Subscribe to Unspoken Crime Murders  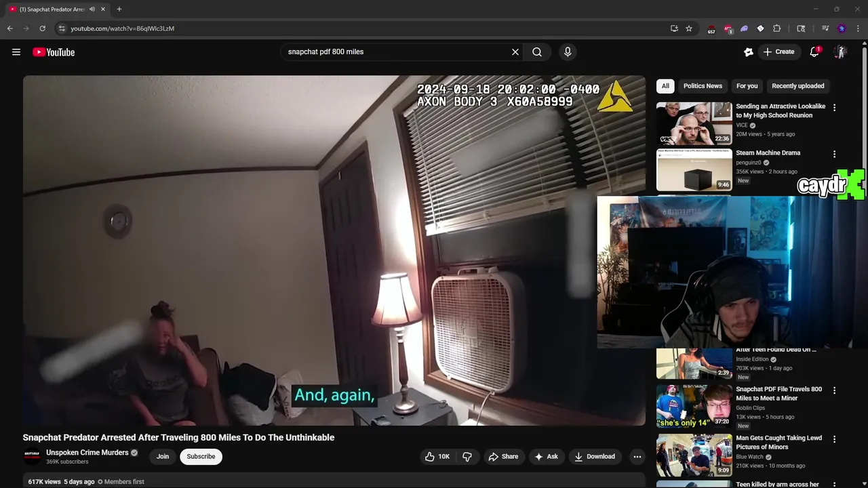click(201, 457)
